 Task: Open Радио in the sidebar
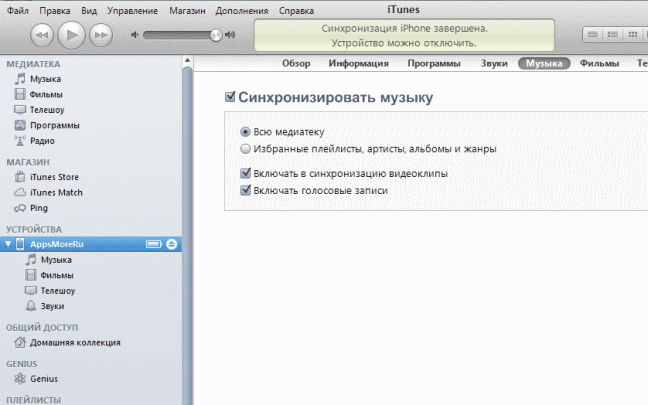coord(42,141)
